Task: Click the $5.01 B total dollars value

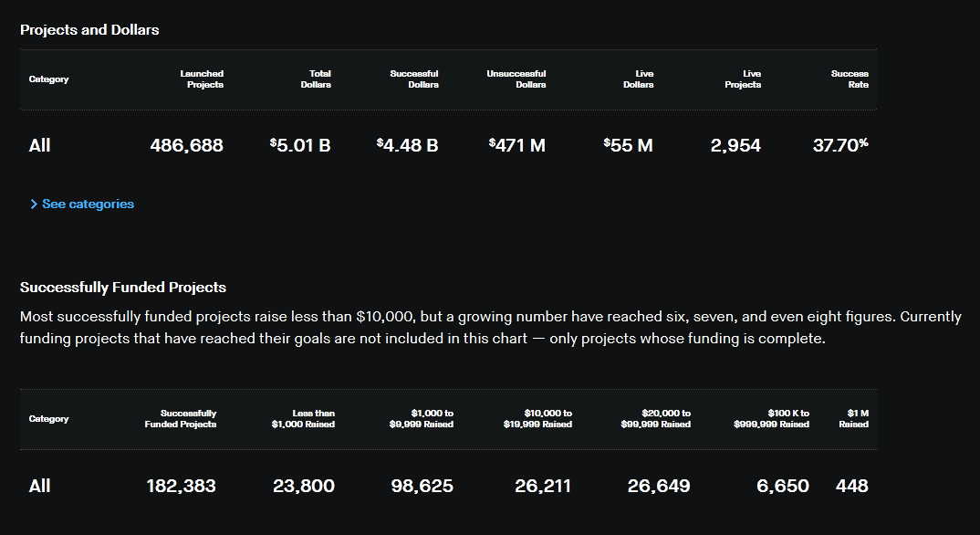Action: 300,145
